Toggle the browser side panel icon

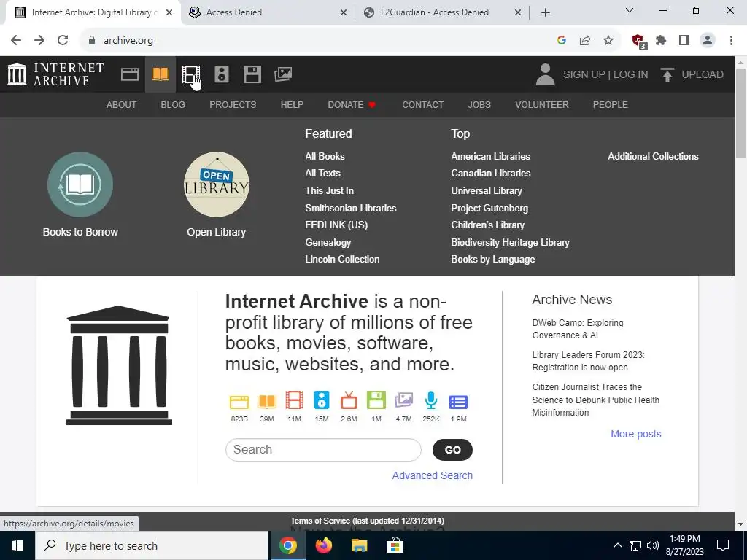(684, 41)
